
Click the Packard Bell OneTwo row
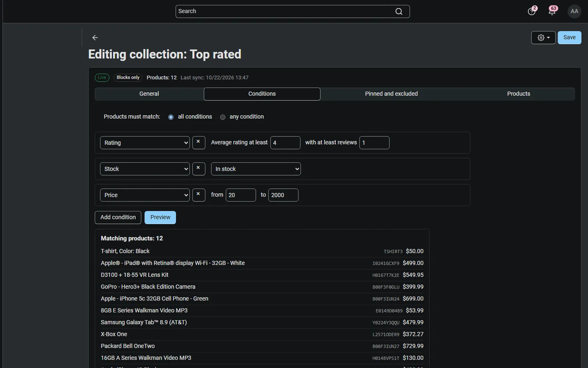[x=262, y=346]
